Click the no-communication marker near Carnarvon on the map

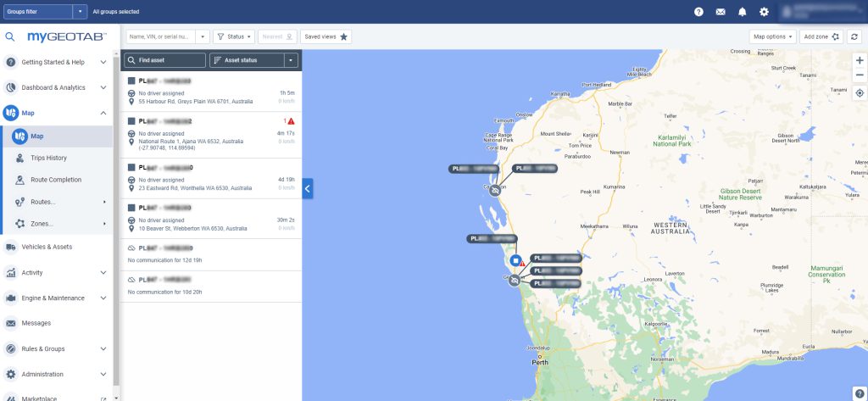[495, 191]
